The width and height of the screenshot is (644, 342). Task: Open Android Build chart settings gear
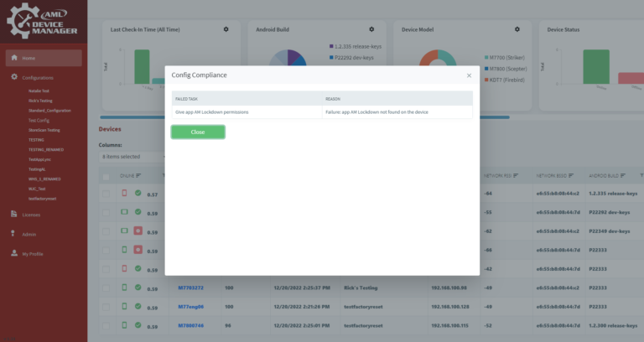tap(371, 29)
